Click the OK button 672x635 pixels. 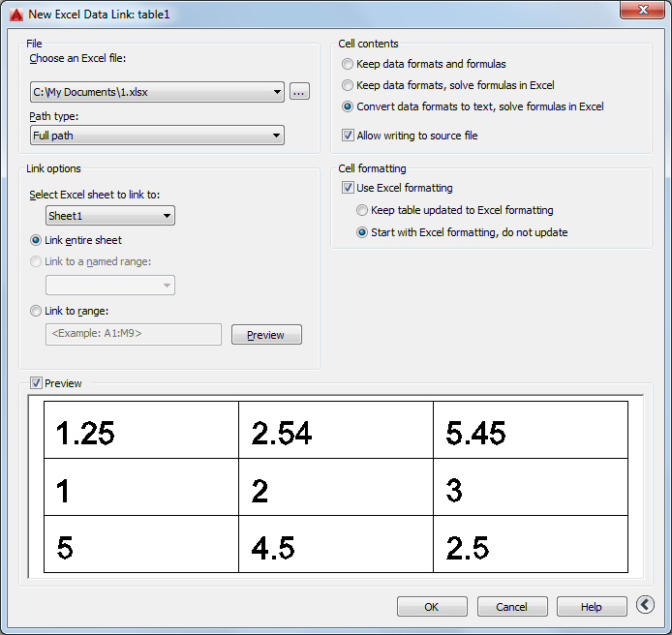[x=432, y=607]
